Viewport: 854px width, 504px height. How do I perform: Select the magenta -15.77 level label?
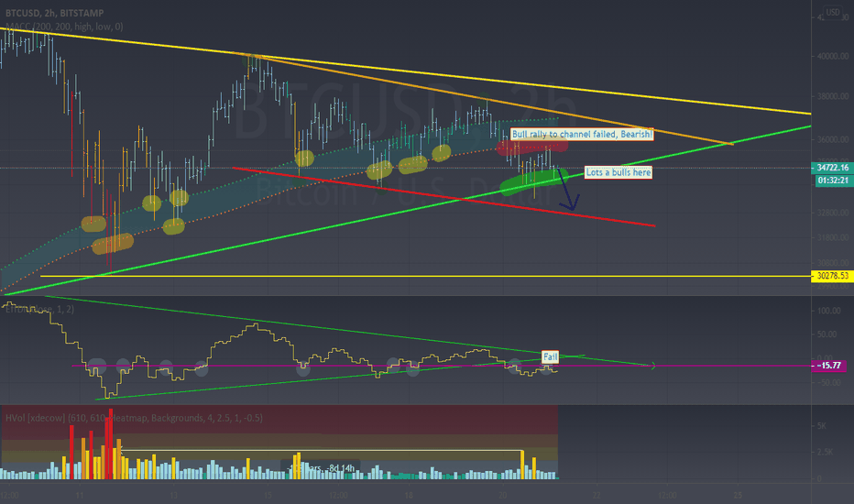tap(829, 365)
